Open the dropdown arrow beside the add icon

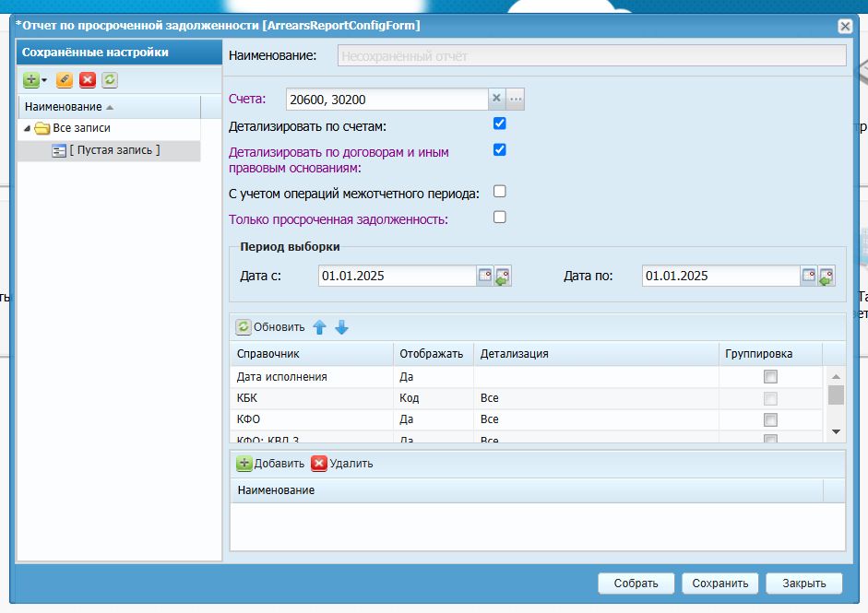tap(44, 80)
